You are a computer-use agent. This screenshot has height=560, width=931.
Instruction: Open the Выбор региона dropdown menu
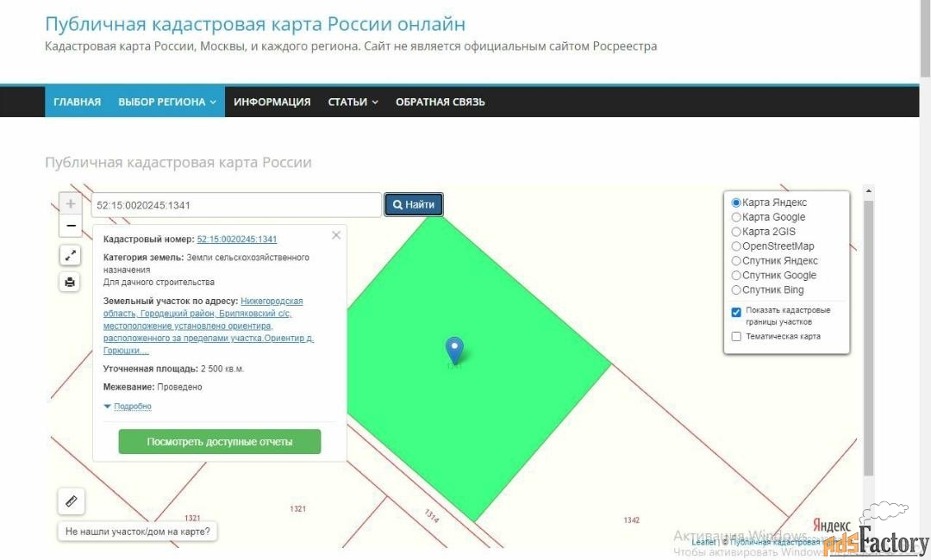point(166,102)
